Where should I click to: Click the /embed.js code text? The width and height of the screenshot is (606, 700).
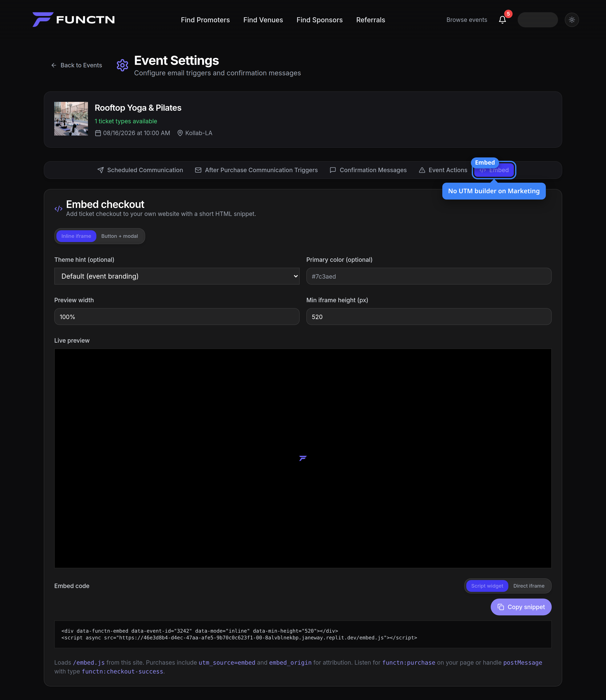(x=89, y=663)
